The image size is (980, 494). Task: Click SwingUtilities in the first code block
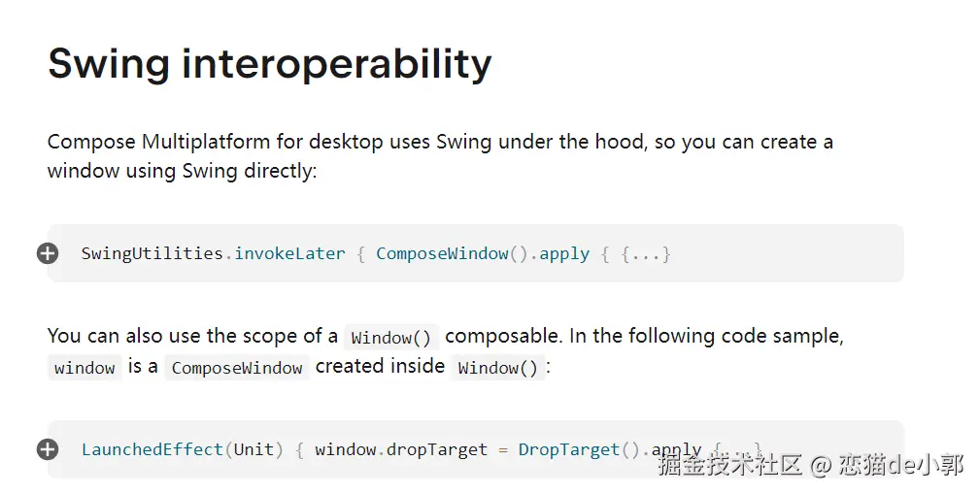click(152, 253)
